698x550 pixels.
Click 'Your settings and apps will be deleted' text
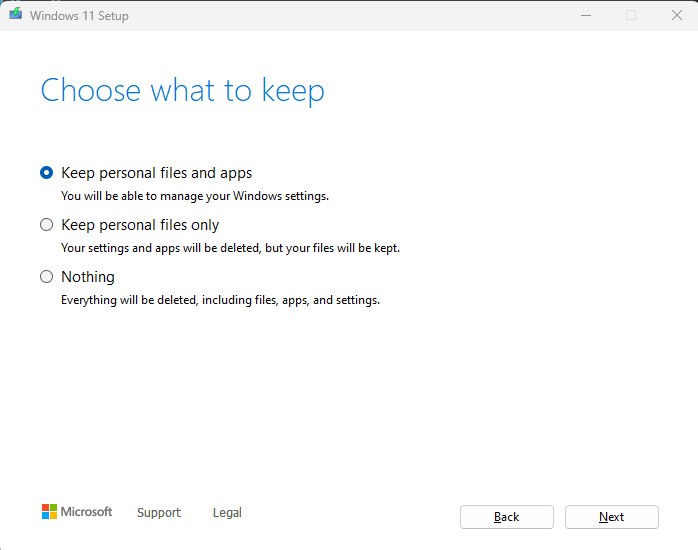tap(231, 248)
